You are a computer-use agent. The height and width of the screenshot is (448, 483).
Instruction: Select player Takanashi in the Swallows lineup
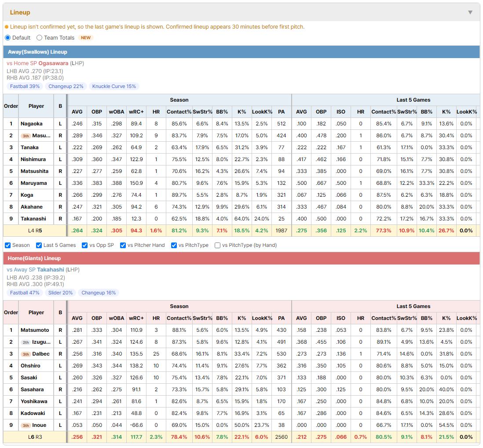[x=33, y=219]
